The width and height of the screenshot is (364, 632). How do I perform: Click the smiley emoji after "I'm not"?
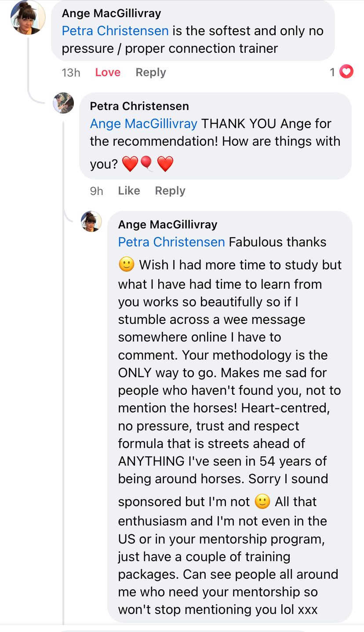coord(262,502)
